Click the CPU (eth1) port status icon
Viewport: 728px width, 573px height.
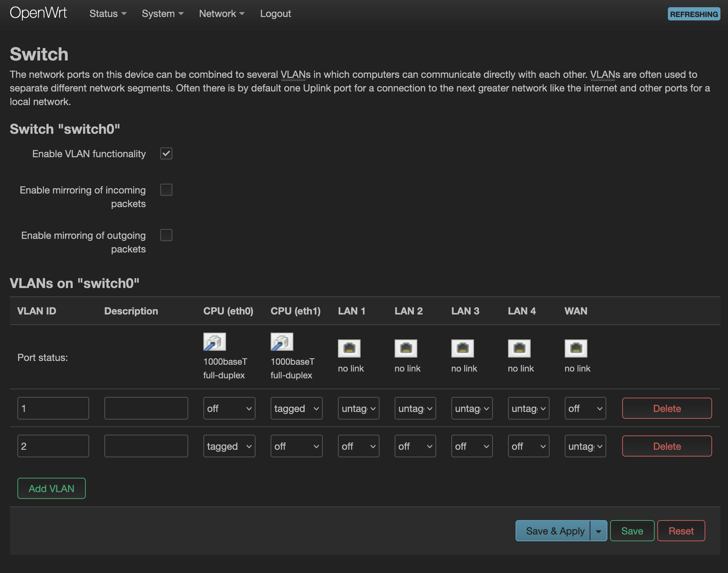282,342
